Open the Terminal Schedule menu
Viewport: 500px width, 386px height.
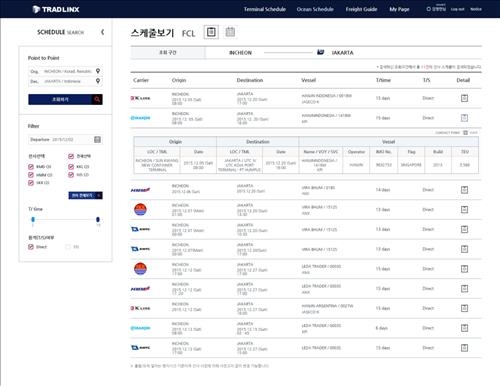(x=265, y=9)
